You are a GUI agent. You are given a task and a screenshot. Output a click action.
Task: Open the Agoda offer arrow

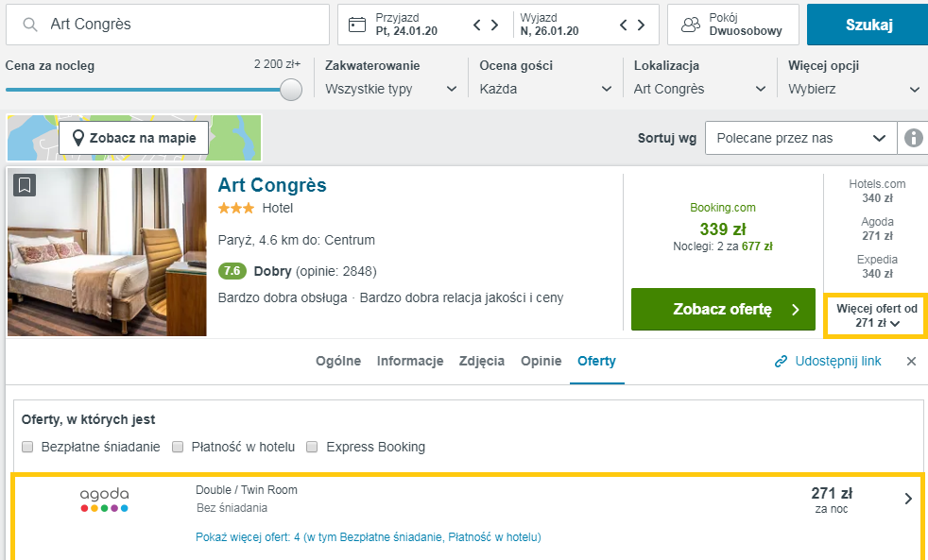pos(908,499)
